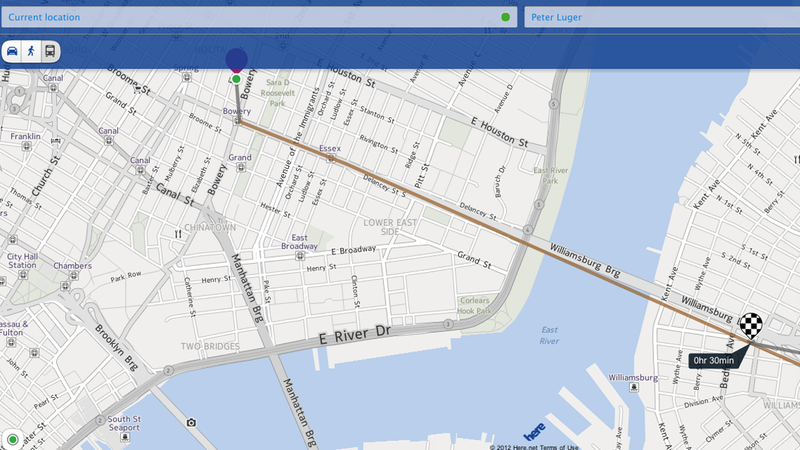Viewport: 800px width, 450px height.
Task: Click the Essex subway station icon
Action: click(331, 159)
